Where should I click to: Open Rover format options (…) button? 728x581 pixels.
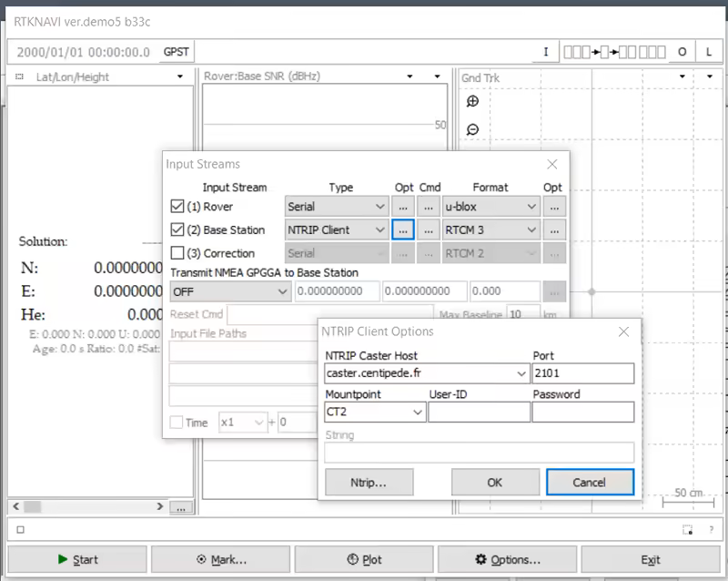click(x=554, y=207)
